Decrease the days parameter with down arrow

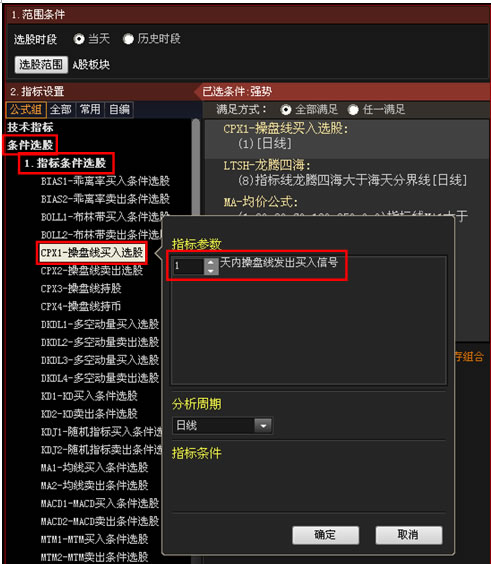point(211,270)
